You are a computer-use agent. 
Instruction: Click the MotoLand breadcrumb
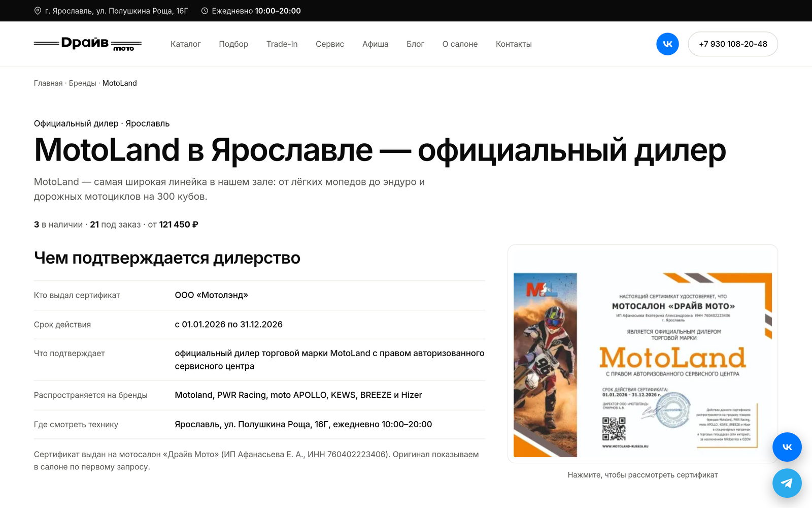tap(120, 83)
